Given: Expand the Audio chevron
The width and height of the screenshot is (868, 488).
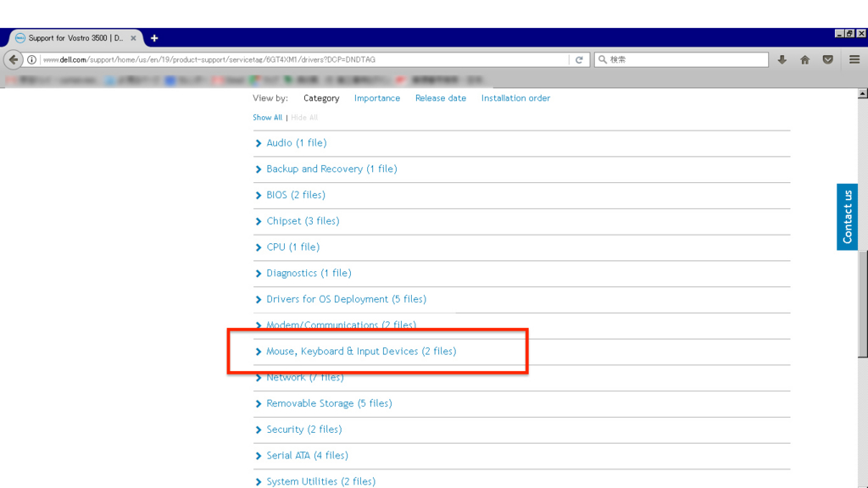Looking at the screenshot, I should [x=259, y=143].
